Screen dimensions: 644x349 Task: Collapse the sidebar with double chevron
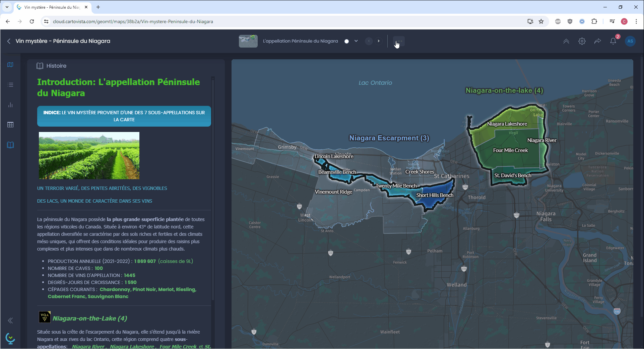[x=10, y=321]
